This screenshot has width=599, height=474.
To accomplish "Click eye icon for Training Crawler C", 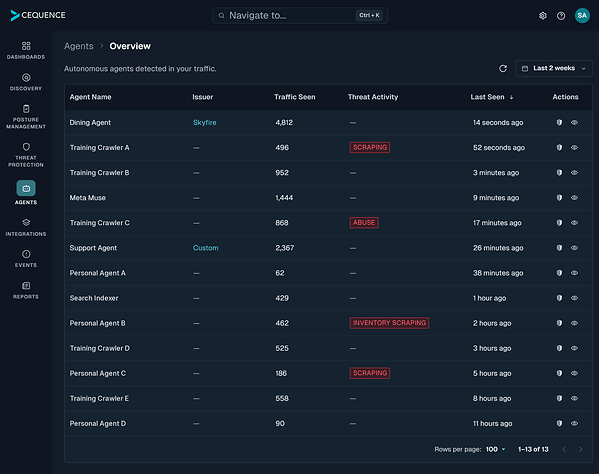I will click(574, 223).
